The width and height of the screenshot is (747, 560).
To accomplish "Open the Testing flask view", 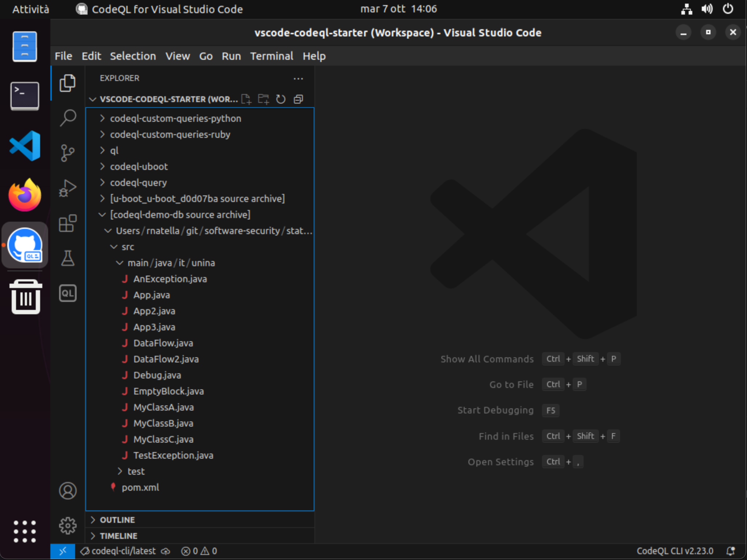I will pos(67,258).
